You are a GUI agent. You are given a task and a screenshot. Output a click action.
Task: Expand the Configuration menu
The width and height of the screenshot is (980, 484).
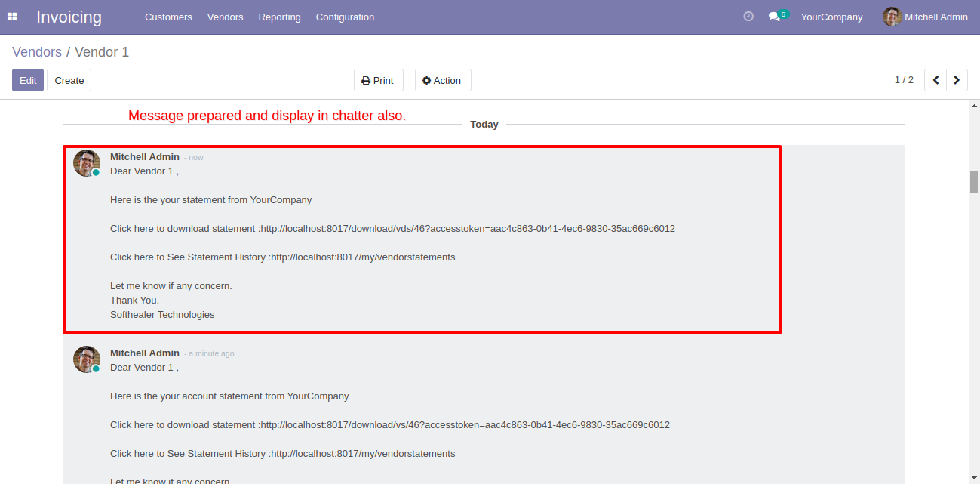345,17
